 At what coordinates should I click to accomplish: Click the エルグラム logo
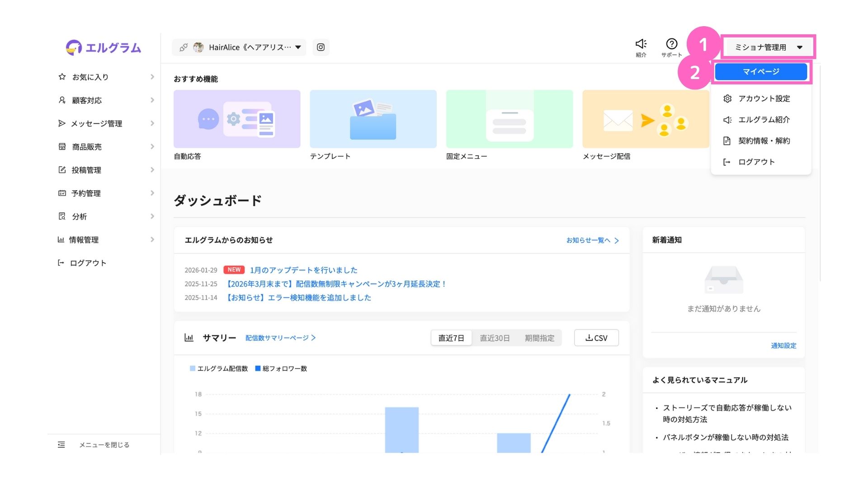tap(104, 48)
